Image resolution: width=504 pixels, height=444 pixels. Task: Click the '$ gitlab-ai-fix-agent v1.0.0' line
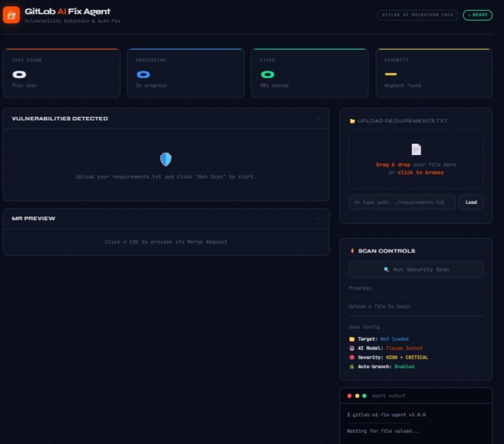[x=386, y=415]
